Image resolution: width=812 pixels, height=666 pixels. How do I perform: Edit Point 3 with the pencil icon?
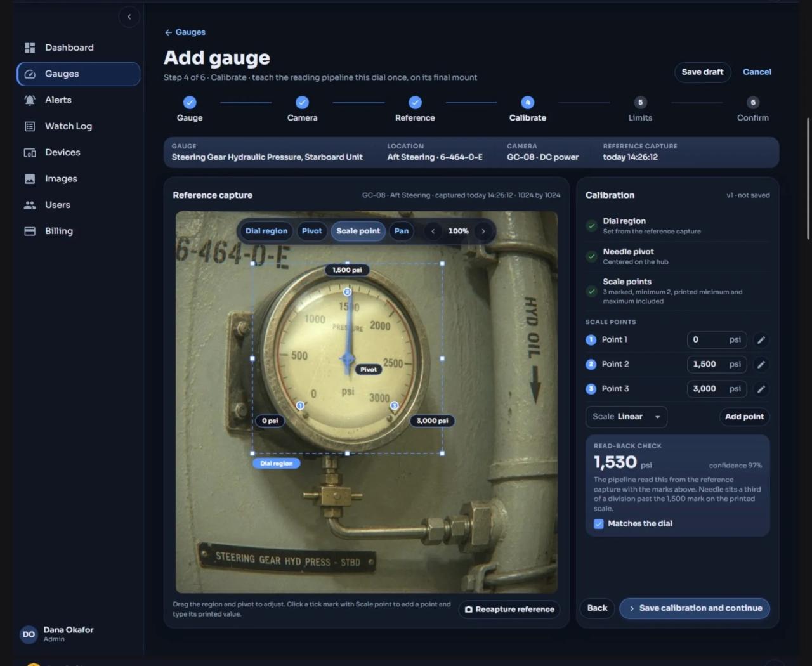click(x=761, y=389)
